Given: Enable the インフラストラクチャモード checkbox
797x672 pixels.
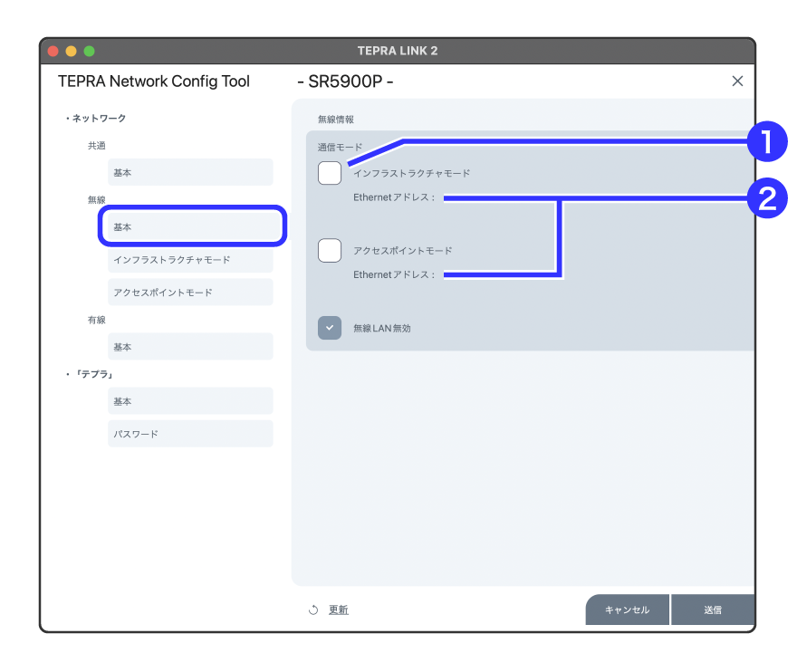Looking at the screenshot, I should click(x=330, y=173).
